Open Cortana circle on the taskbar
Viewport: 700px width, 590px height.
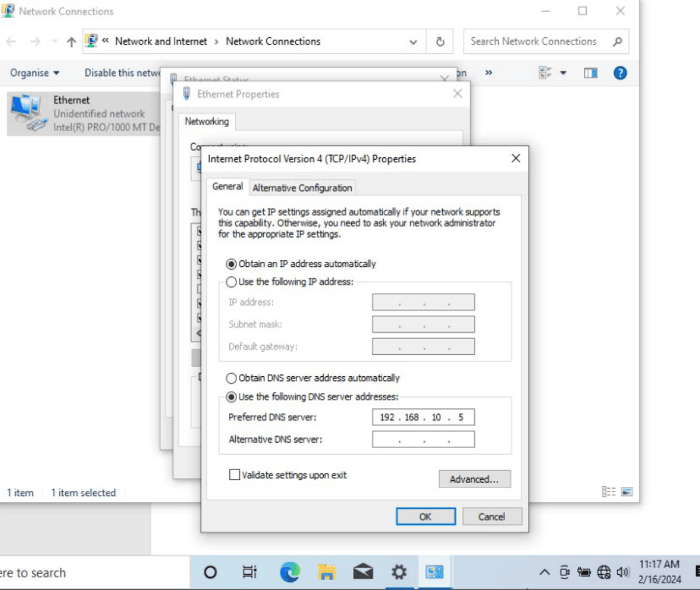210,572
